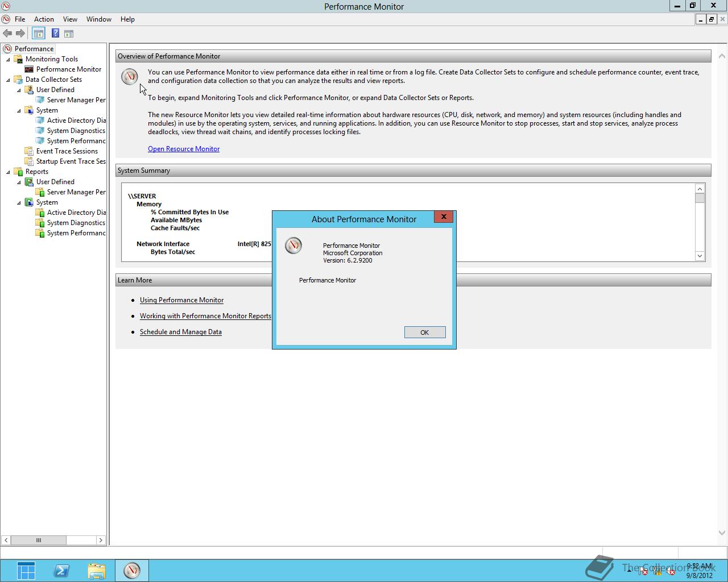The image size is (728, 582).
Task: Collapse System under Data Collector Sets
Action: [19, 111]
